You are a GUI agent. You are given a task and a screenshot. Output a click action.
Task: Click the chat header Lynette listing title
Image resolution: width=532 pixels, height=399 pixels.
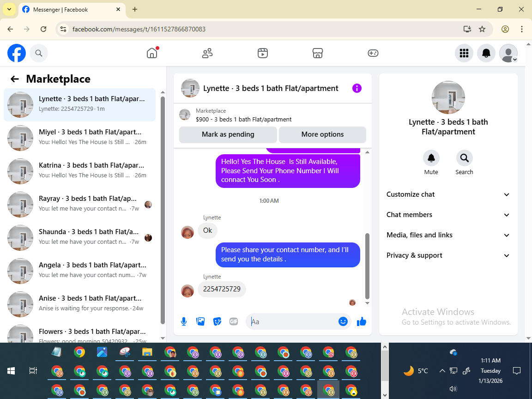[271, 88]
